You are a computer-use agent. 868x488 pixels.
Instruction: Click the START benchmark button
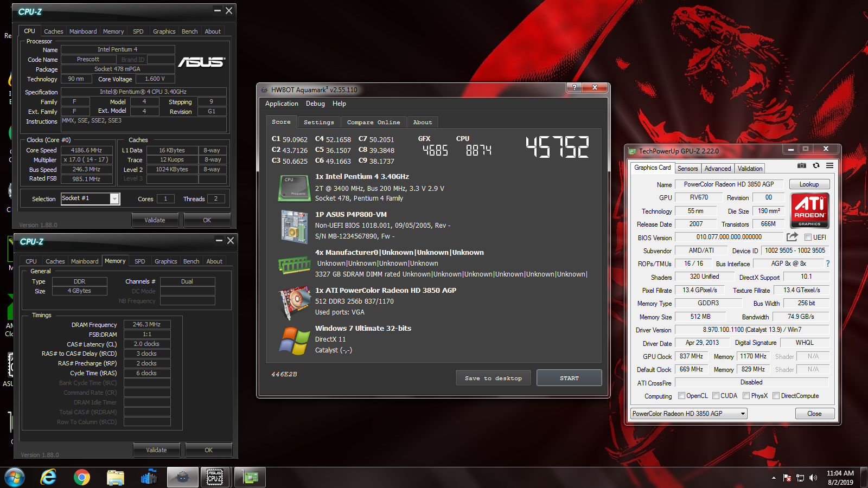[x=569, y=378]
